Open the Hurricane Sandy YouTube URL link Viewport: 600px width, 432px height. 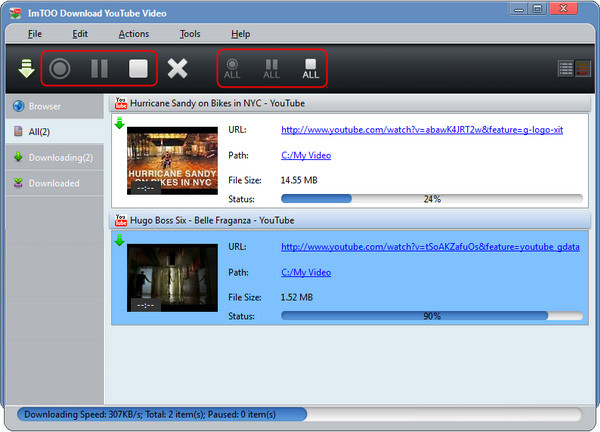[422, 130]
